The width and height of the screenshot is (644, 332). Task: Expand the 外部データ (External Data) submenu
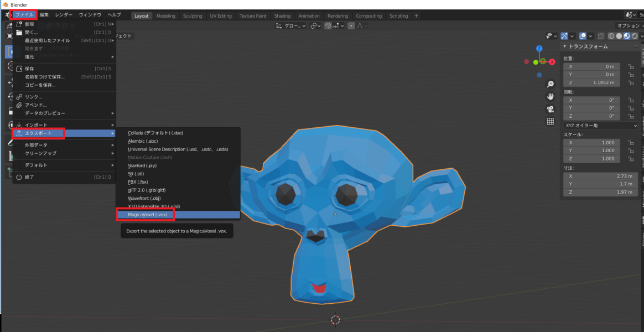[x=65, y=145]
